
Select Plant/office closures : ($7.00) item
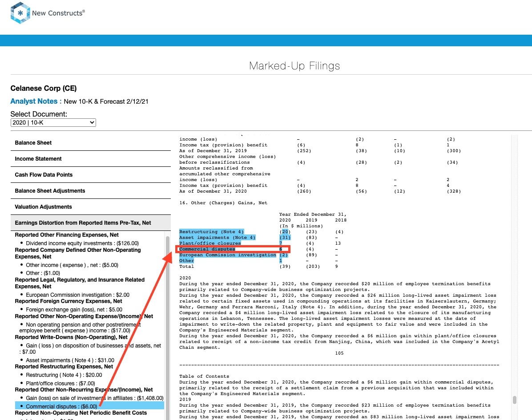60,384
